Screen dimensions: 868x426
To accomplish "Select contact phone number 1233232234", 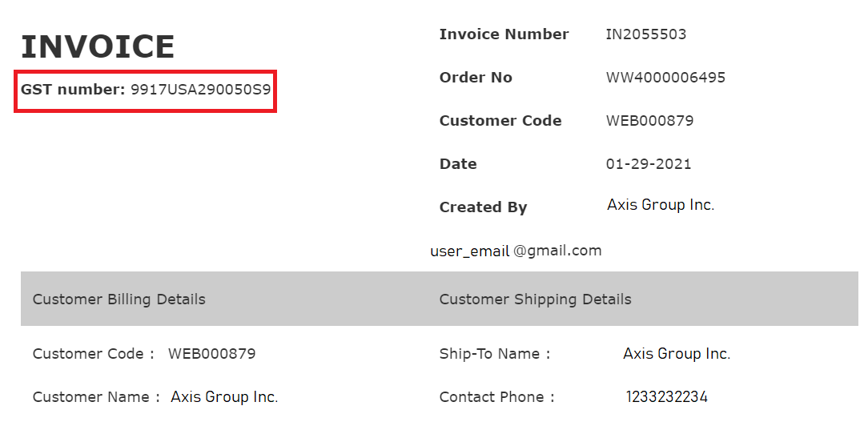I will (x=666, y=397).
